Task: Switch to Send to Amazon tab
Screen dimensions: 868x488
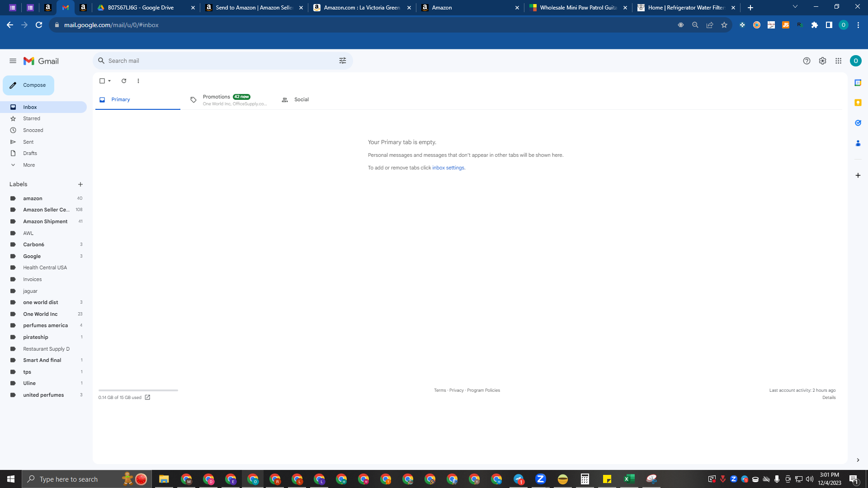Action: point(254,8)
